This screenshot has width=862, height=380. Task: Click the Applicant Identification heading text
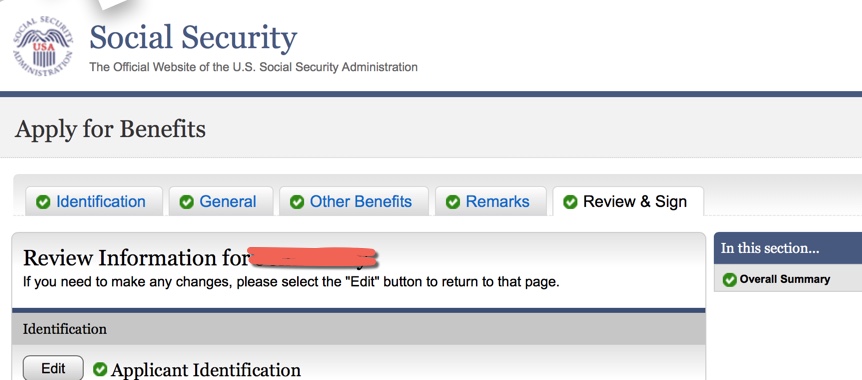coord(206,370)
